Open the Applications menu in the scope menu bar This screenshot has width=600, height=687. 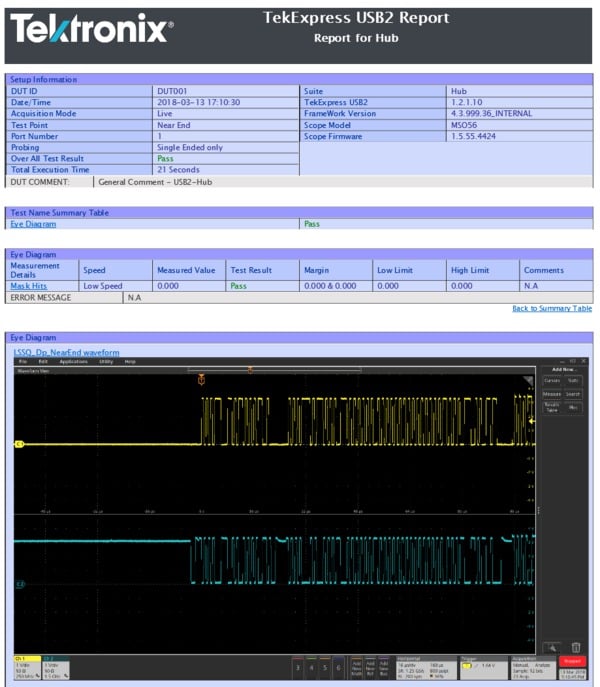73,361
